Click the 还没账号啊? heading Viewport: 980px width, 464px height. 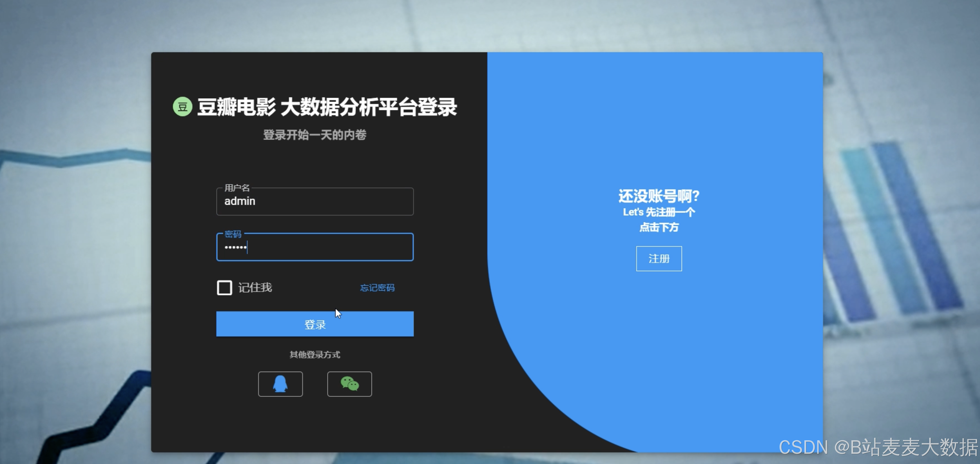click(x=659, y=196)
